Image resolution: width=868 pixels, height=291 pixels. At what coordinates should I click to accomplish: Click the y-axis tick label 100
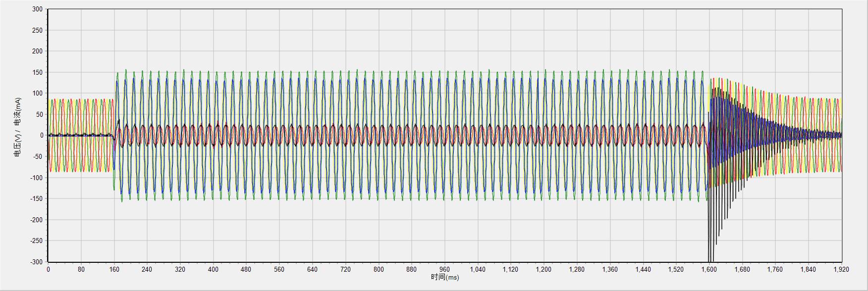(x=37, y=93)
